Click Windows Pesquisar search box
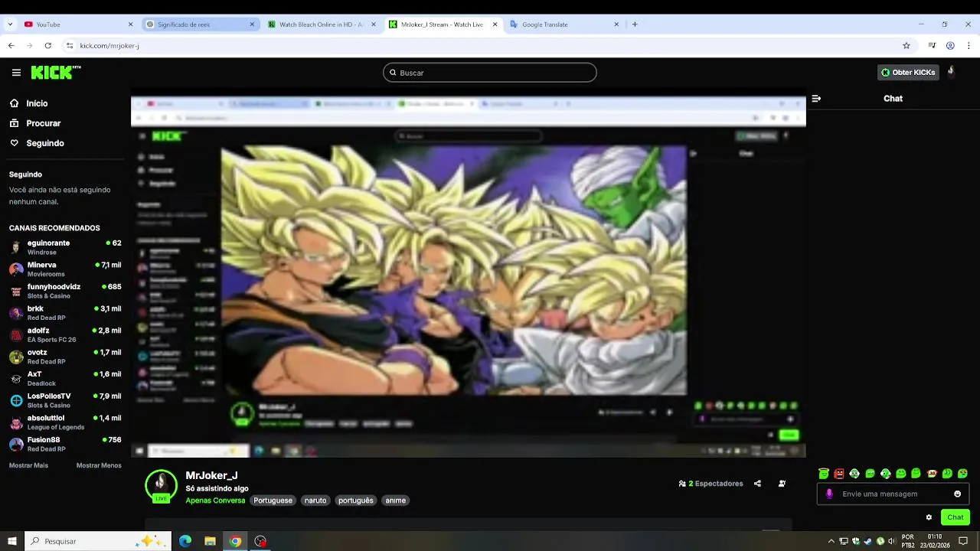 pyautogui.click(x=98, y=541)
